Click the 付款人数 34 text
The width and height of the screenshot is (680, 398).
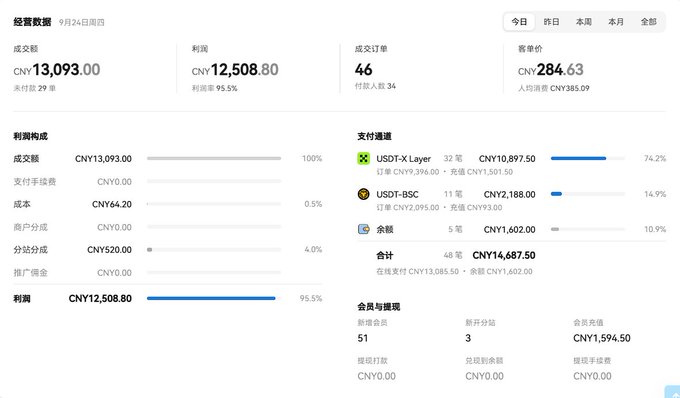[x=375, y=86]
